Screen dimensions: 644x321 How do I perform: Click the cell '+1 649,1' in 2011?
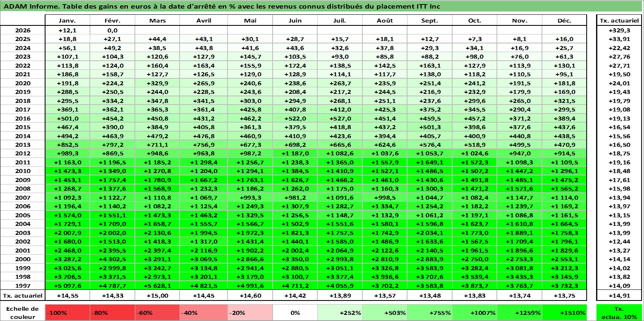point(430,162)
